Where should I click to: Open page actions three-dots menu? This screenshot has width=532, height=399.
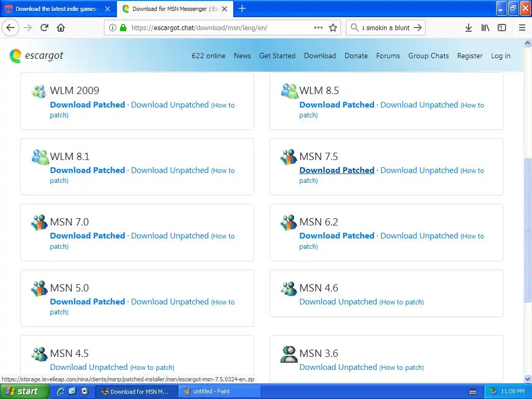pyautogui.click(x=318, y=28)
